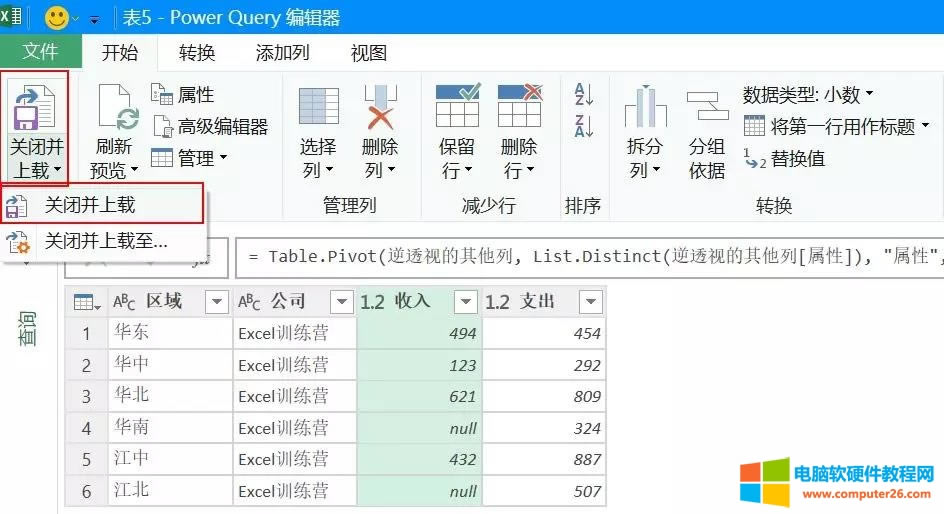The height and width of the screenshot is (514, 944).
Task: Open the 收入 column filter dropdown
Action: pos(465,302)
